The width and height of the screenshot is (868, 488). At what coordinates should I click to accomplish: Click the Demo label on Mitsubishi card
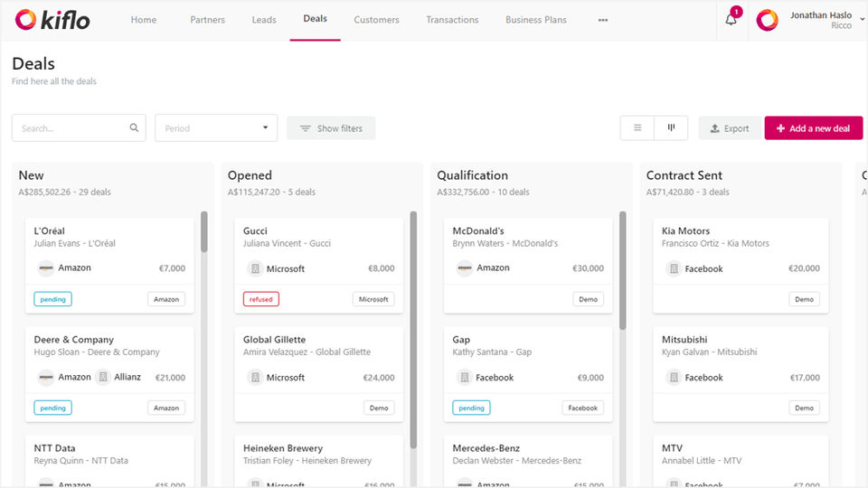click(x=804, y=408)
